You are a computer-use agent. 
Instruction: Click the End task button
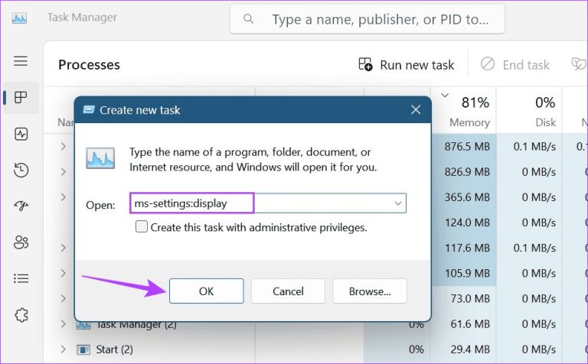(515, 65)
